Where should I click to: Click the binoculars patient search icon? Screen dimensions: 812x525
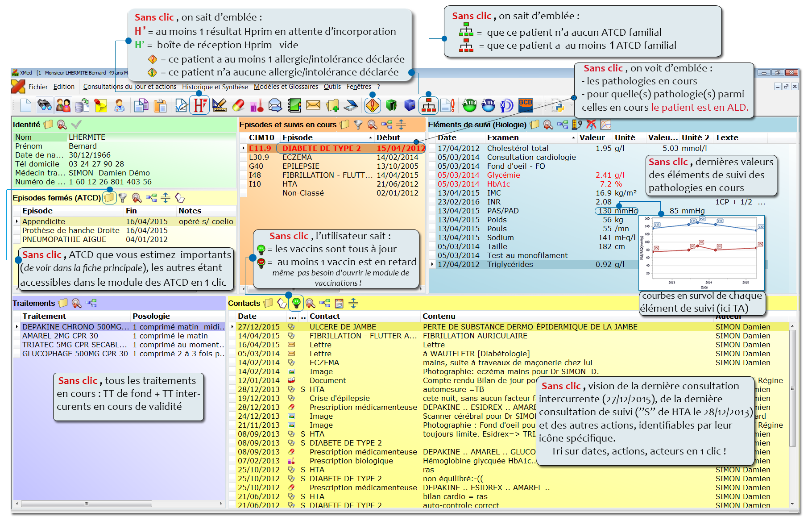click(x=44, y=105)
